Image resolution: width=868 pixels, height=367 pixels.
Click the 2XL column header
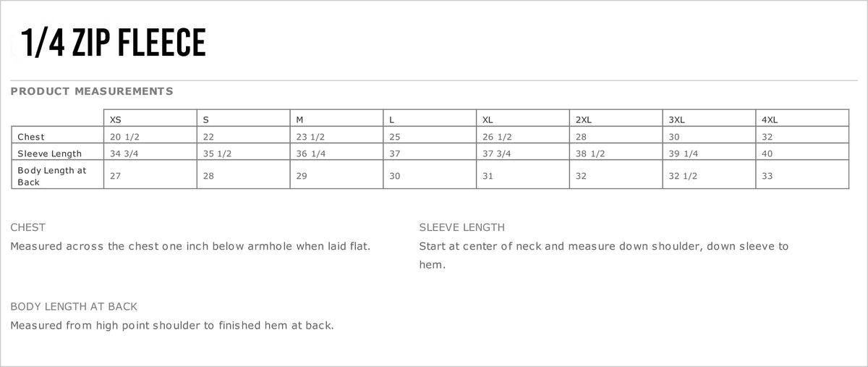(x=583, y=119)
